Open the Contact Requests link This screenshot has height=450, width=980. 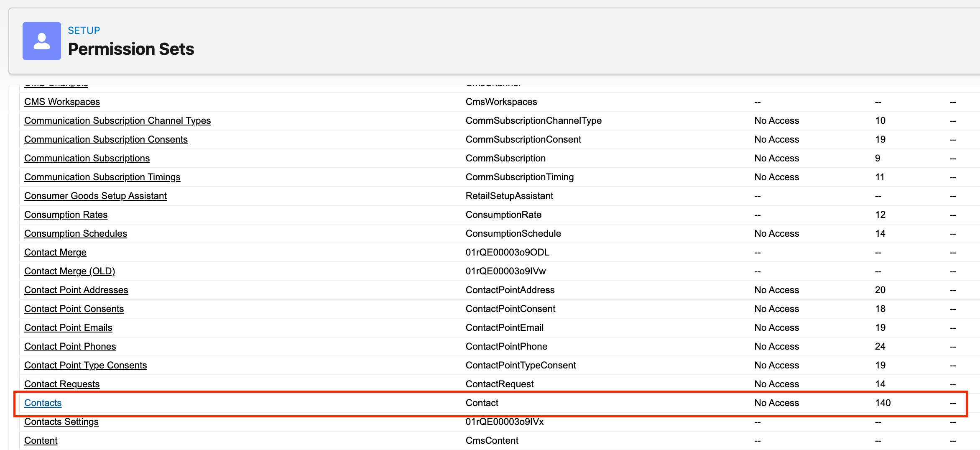point(62,384)
